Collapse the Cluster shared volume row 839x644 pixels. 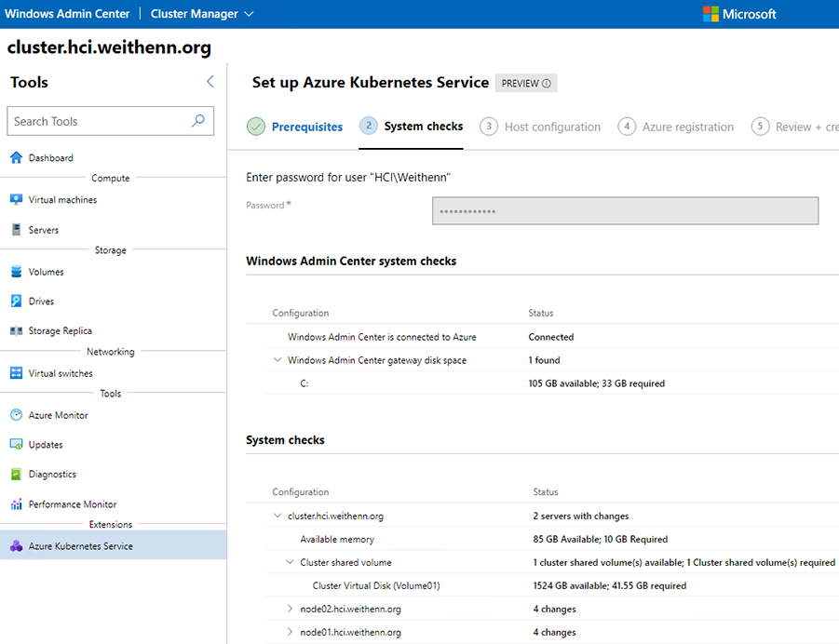click(x=290, y=562)
